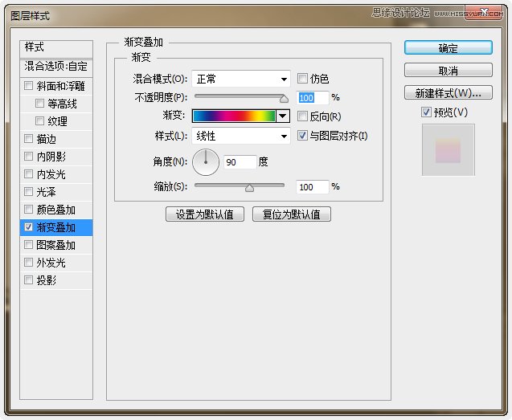Click the 不透明度 slider handle
The width and height of the screenshot is (512, 420).
point(284,98)
